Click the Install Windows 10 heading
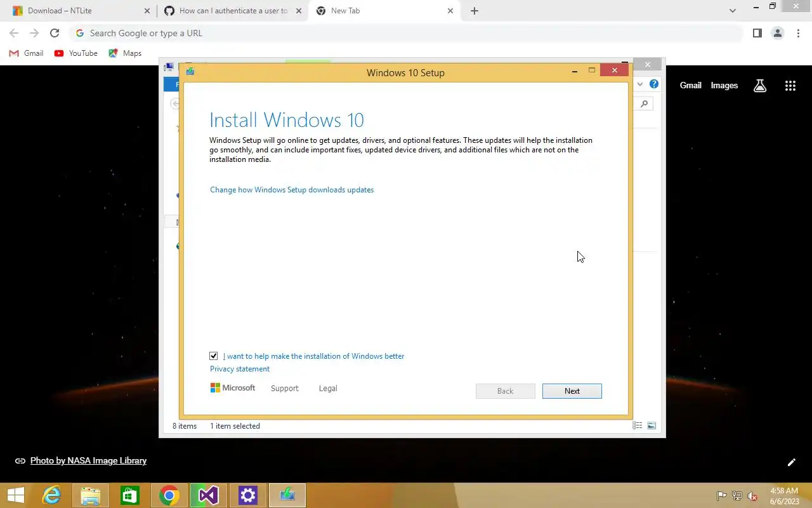The image size is (812, 508). point(287,120)
